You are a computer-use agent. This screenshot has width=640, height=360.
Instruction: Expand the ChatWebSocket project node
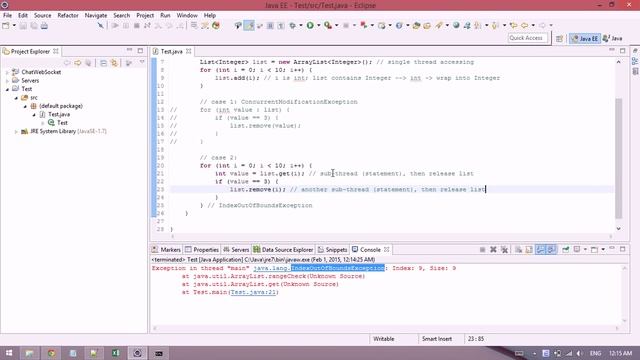pos(7,72)
